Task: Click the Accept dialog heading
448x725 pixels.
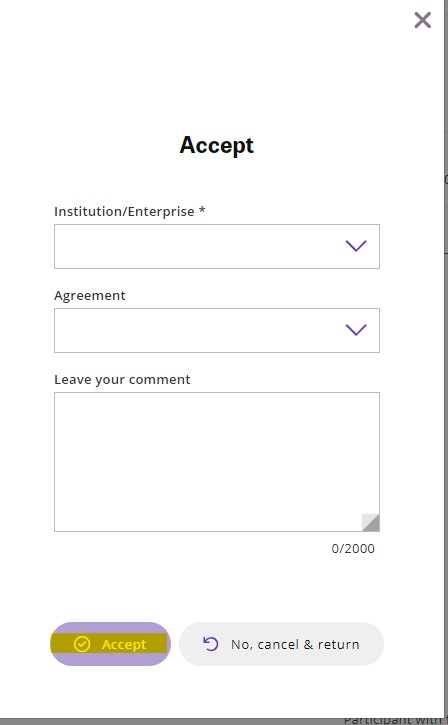Action: pyautogui.click(x=216, y=146)
